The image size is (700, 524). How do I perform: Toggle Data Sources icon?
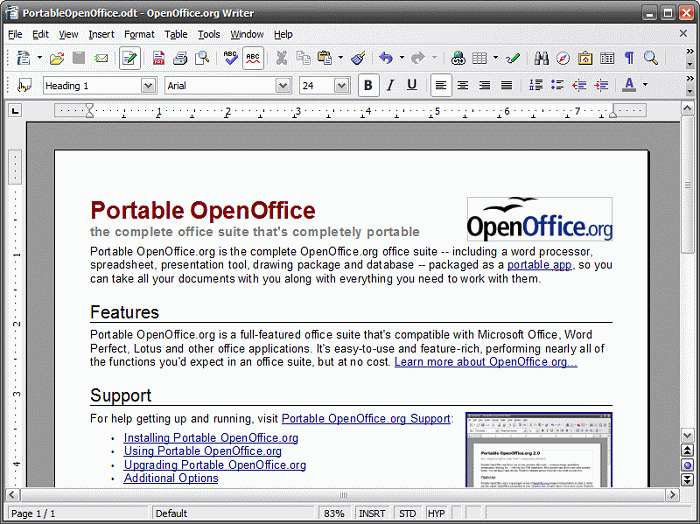pyautogui.click(x=607, y=58)
